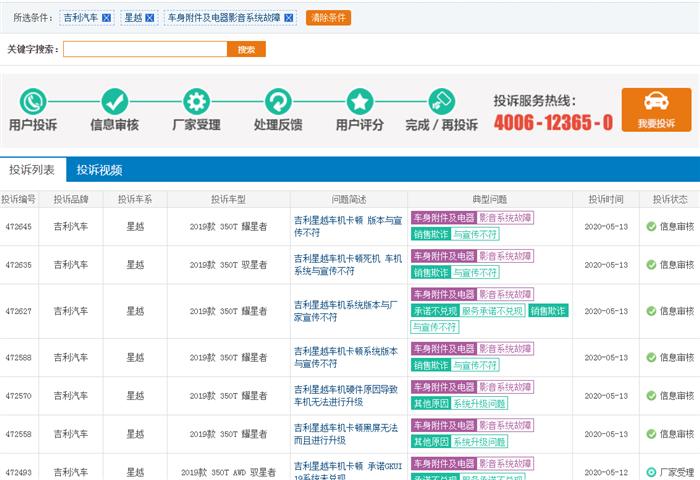Screen dimensions: 700x480
Task: Open complaint 吉利星越车机卡顿系统版本与宣传不符
Action: point(346,357)
